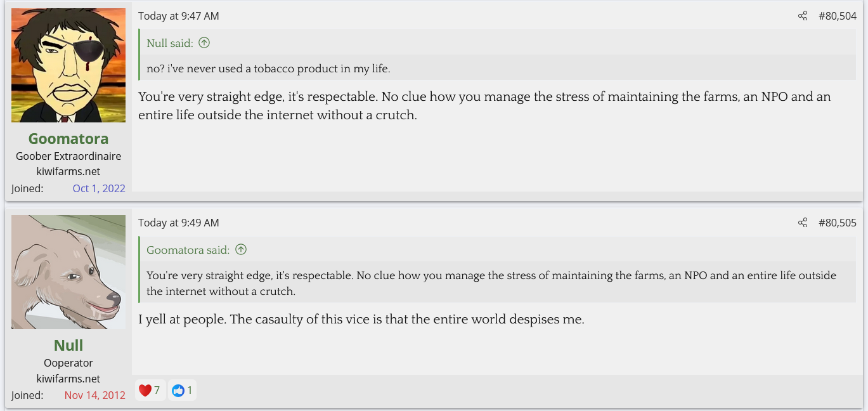Open post number #80,505 permalink

[837, 223]
